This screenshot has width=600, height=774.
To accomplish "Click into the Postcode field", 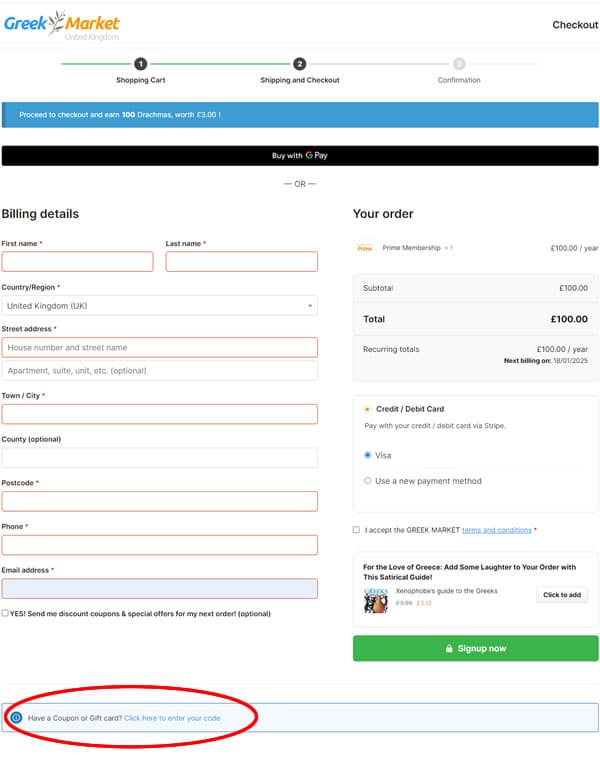I will point(159,501).
